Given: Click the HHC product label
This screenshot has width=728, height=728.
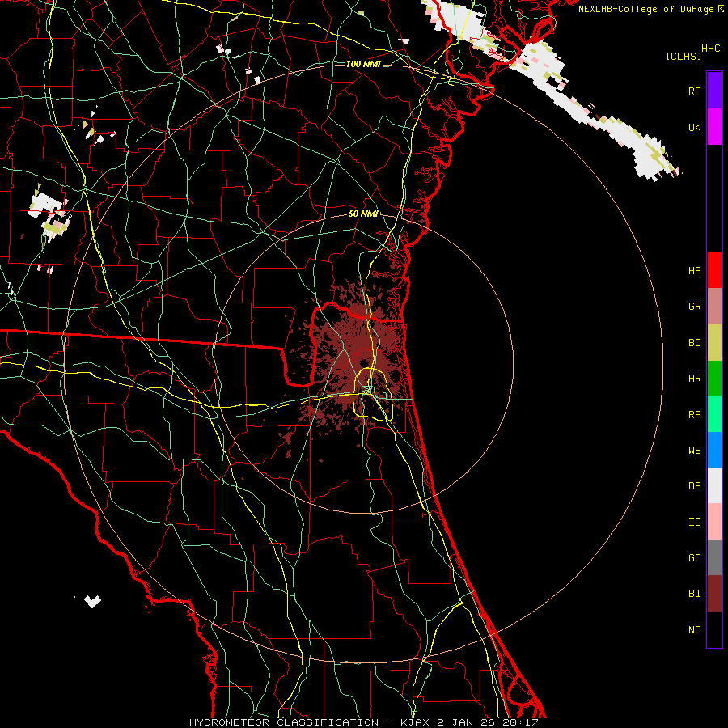Looking at the screenshot, I should tap(711, 49).
